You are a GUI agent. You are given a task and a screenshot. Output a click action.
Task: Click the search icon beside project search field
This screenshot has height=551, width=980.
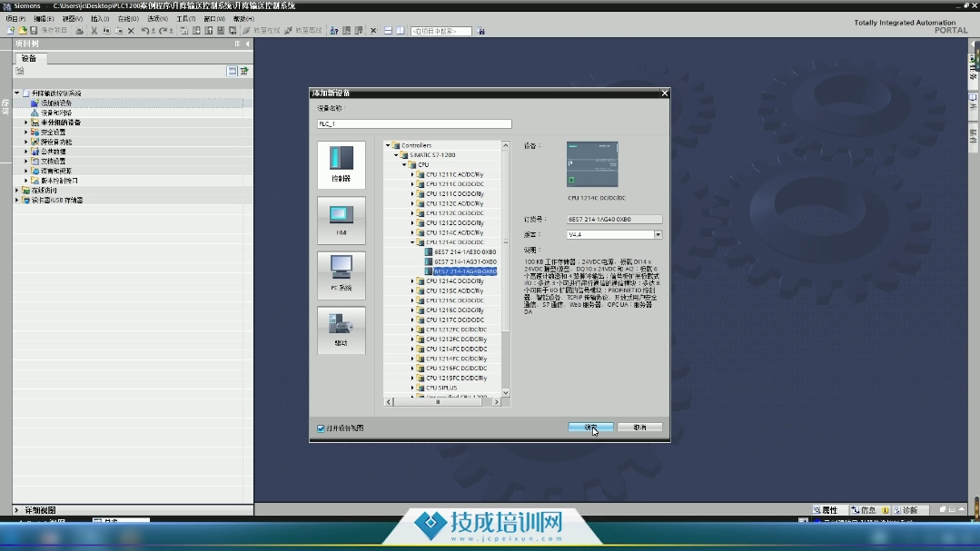point(480,31)
